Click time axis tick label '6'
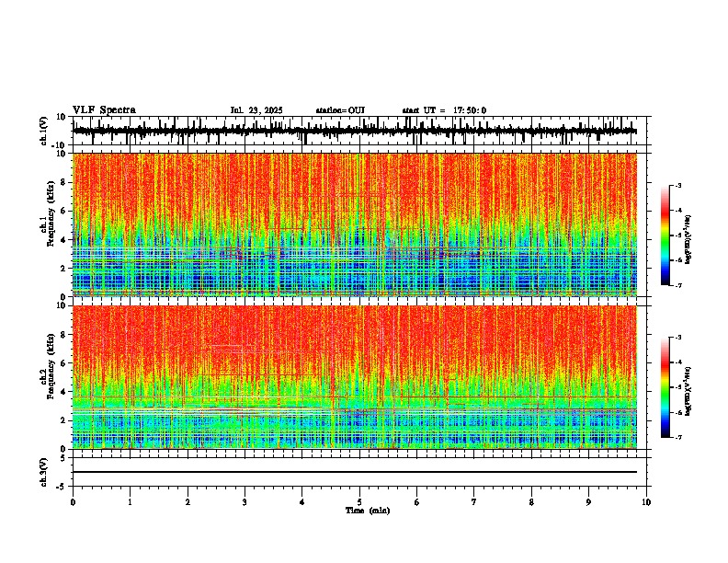The width and height of the screenshot is (728, 563). [417, 502]
